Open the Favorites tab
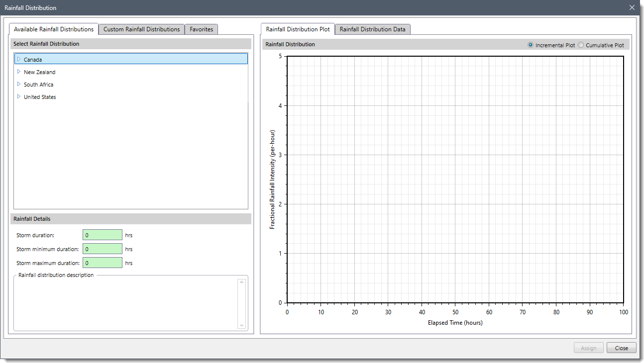The image size is (644, 363). (201, 29)
